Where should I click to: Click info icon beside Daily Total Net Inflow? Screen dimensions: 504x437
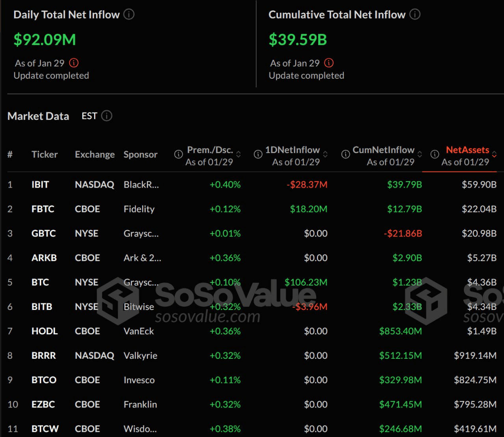(129, 15)
